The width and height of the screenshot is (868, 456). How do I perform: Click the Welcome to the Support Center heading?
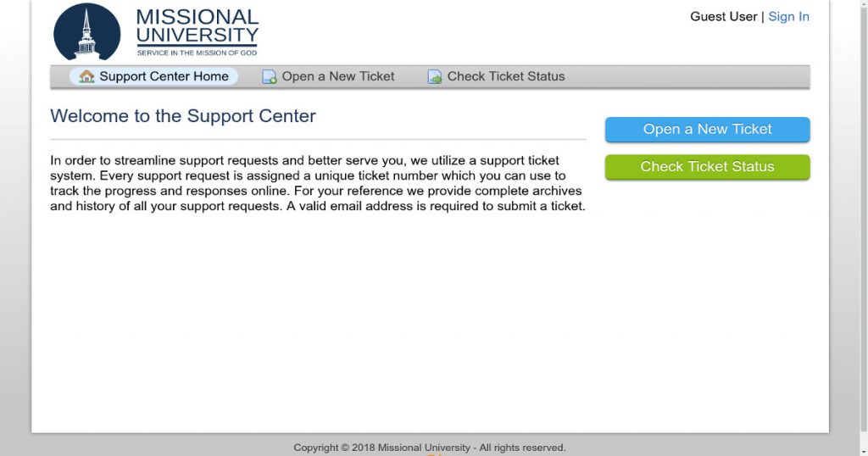[183, 116]
